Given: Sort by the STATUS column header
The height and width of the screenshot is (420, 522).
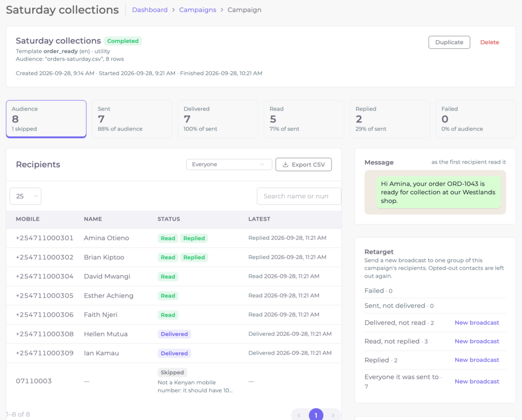Looking at the screenshot, I should click(169, 219).
